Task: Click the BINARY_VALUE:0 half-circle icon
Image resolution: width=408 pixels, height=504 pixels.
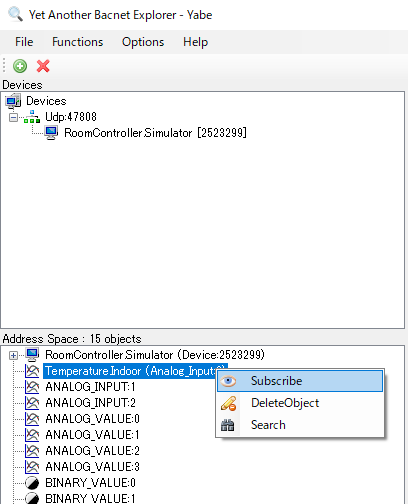Action: point(32,483)
